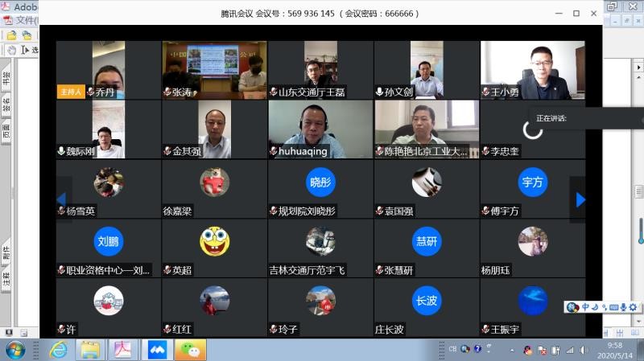Click the 主持人 host badge
The width and height of the screenshot is (644, 361).
[x=70, y=92]
